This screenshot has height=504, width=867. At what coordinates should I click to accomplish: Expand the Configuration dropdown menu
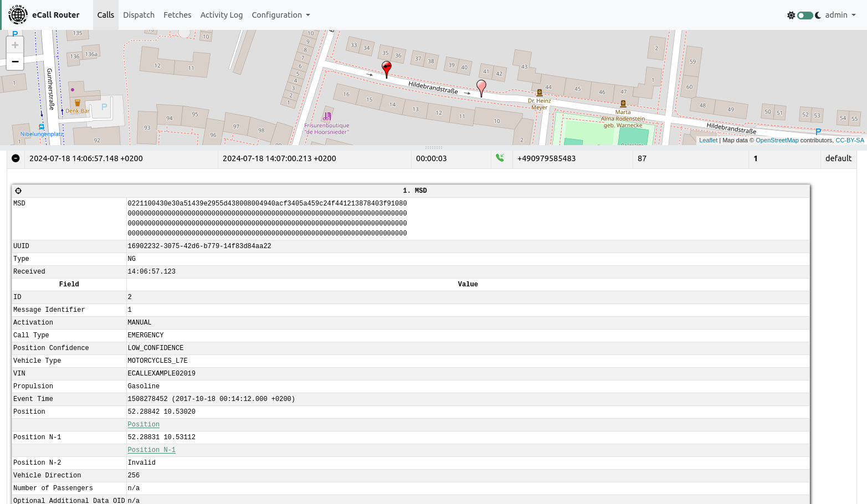click(280, 15)
